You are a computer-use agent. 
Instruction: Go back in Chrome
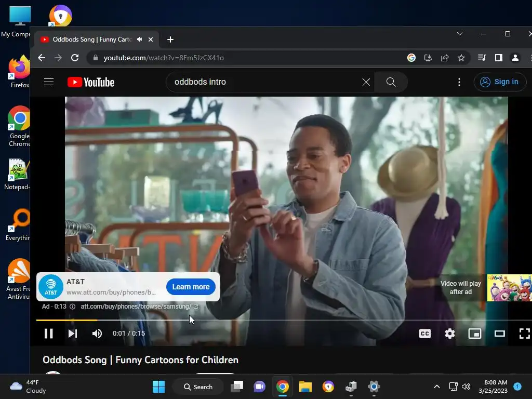42,58
